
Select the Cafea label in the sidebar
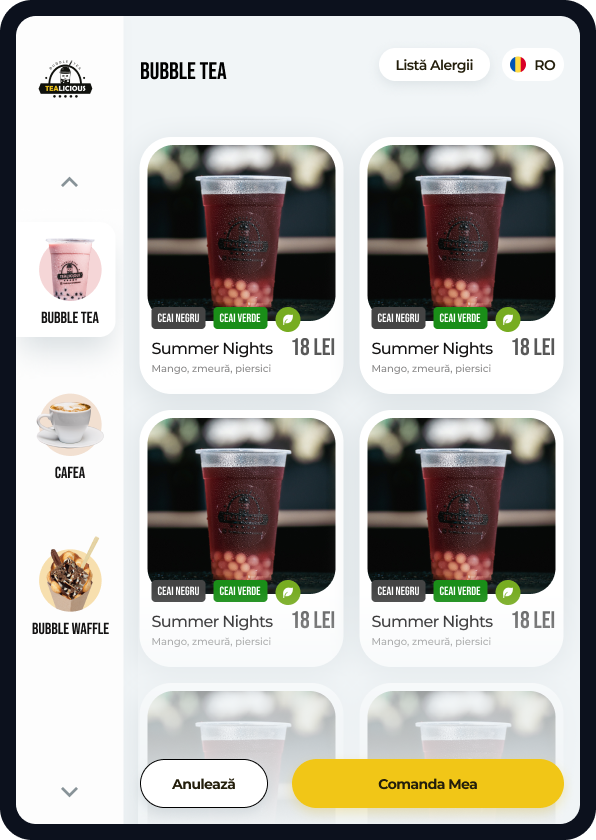click(70, 472)
